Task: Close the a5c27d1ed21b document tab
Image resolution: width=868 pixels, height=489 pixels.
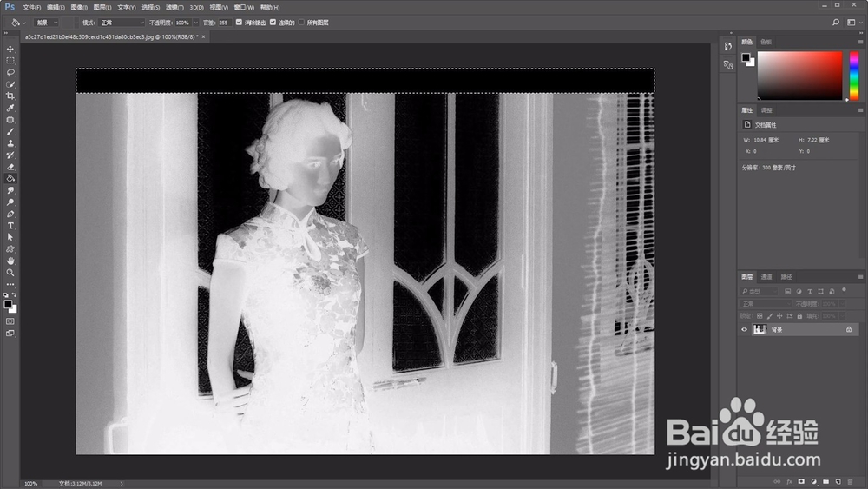Action: click(x=203, y=36)
